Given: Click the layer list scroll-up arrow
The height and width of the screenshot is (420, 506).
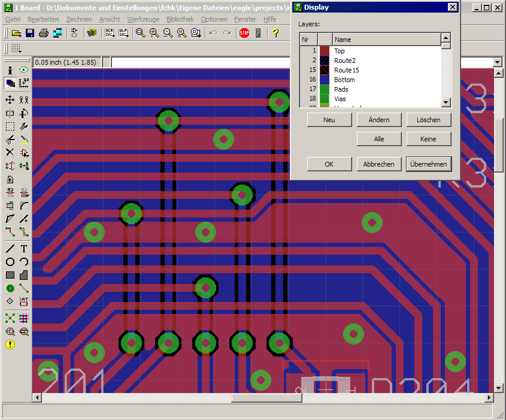Looking at the screenshot, I should coord(446,38).
